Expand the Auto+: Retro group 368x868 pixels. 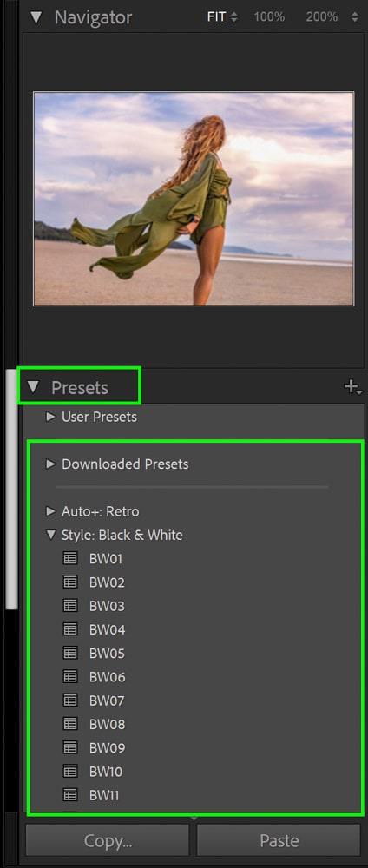point(51,511)
